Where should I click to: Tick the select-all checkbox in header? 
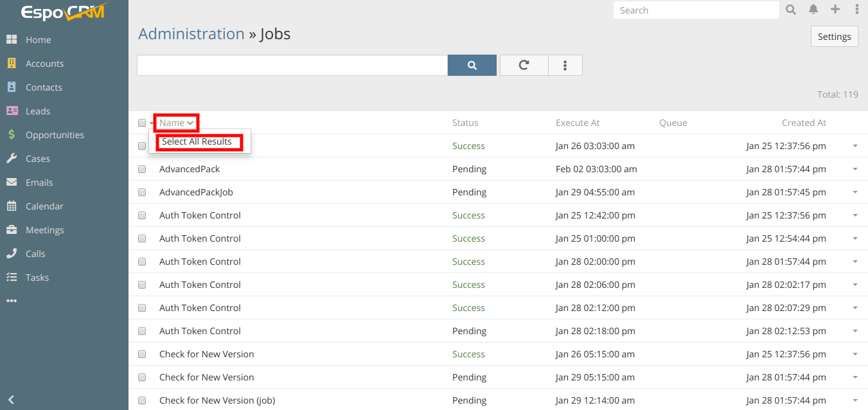(x=142, y=123)
